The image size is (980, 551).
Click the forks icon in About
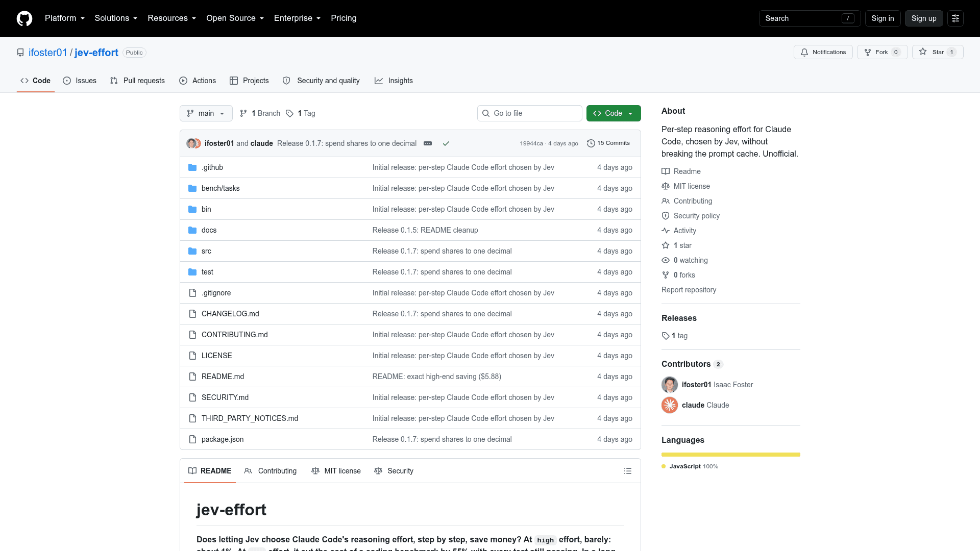point(666,275)
